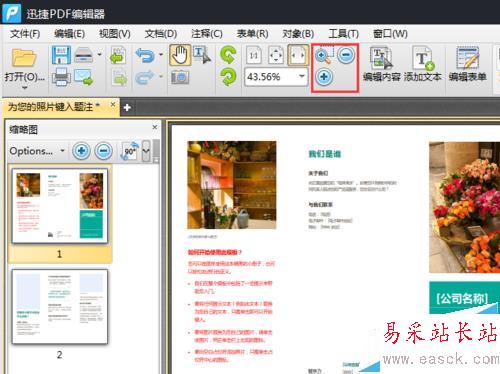
Task: Open the 对象(B) menu
Action: [x=298, y=34]
